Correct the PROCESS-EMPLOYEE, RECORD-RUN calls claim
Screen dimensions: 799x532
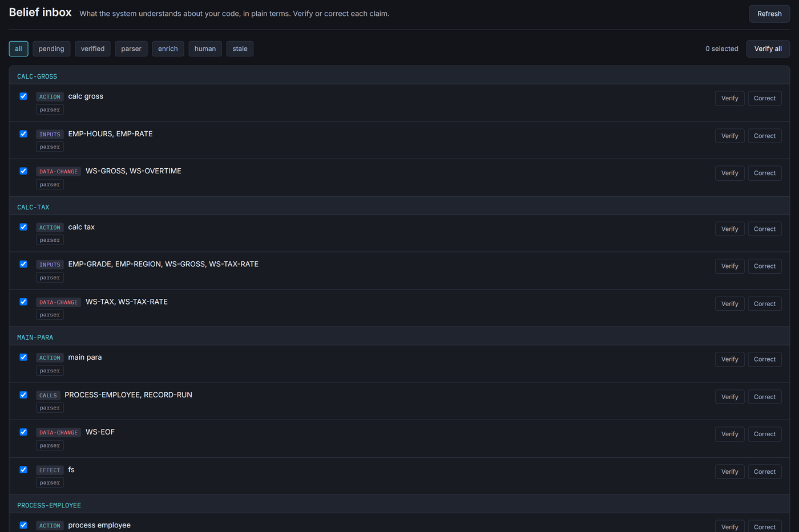pos(764,396)
